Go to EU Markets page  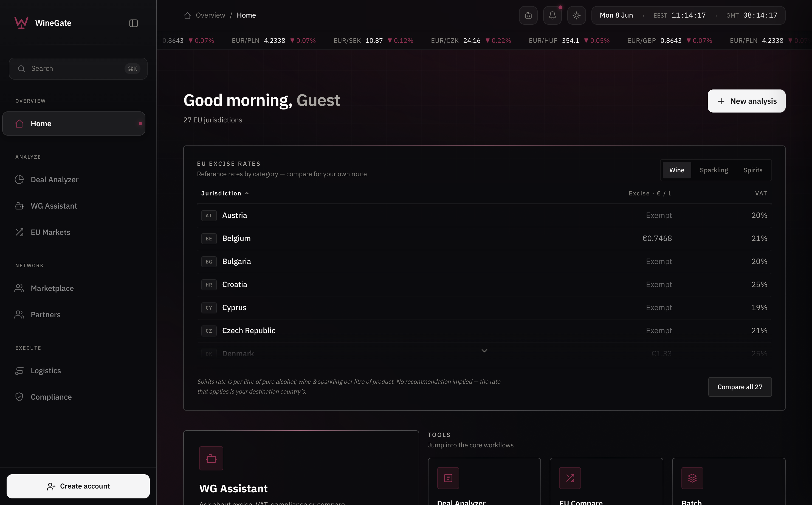point(50,232)
